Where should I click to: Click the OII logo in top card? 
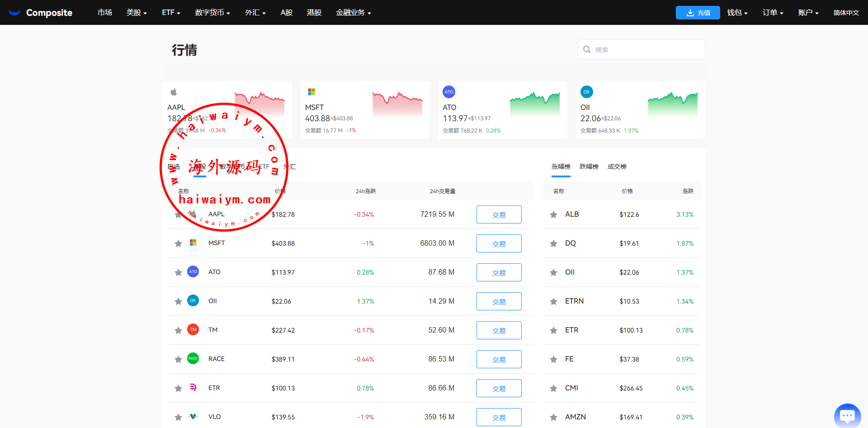[586, 92]
